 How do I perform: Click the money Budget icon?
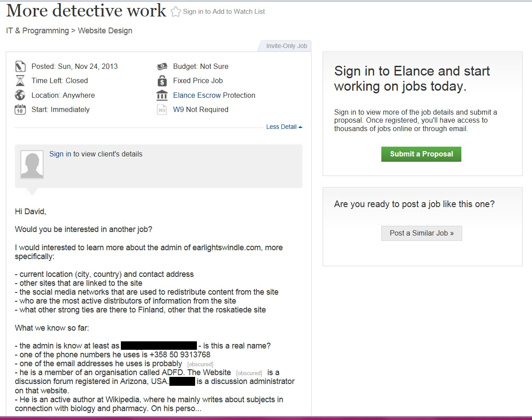[162, 67]
